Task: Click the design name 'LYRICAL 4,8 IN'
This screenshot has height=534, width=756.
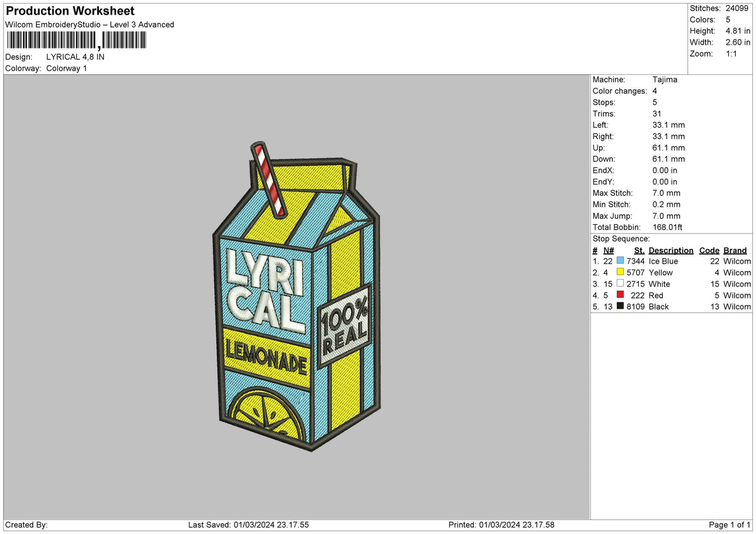Action: [76, 57]
